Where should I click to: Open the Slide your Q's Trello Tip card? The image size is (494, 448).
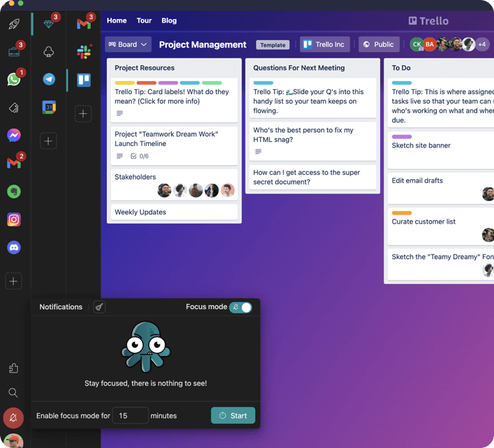(313, 98)
